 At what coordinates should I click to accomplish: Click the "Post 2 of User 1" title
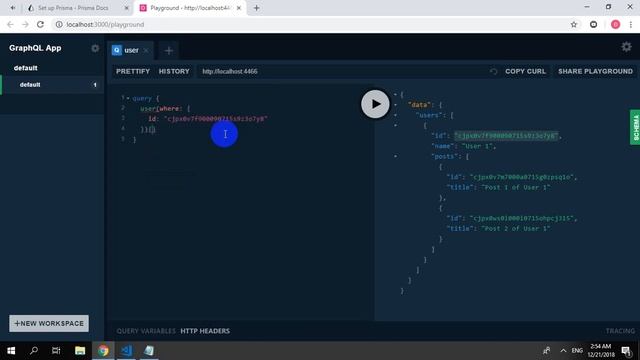tap(516, 229)
